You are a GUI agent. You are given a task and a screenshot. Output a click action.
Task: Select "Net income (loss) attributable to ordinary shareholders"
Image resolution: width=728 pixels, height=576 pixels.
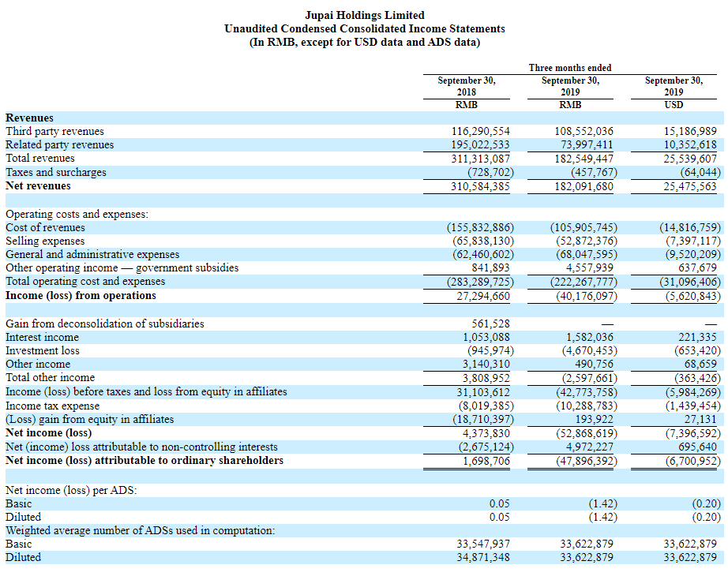(144, 461)
